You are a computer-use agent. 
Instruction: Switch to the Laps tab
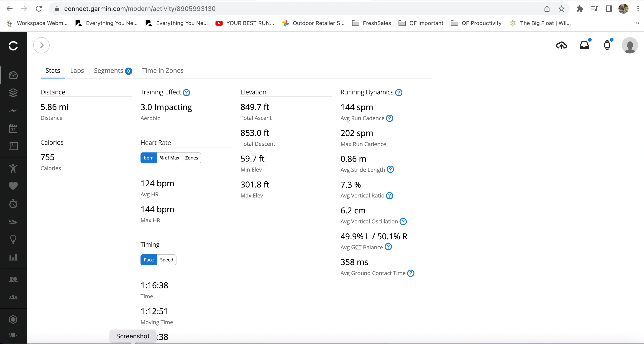click(x=77, y=71)
